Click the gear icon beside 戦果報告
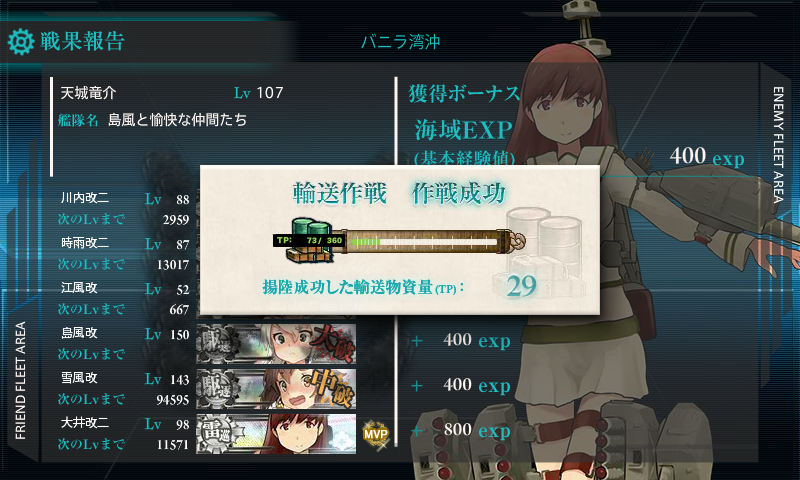 pos(21,42)
